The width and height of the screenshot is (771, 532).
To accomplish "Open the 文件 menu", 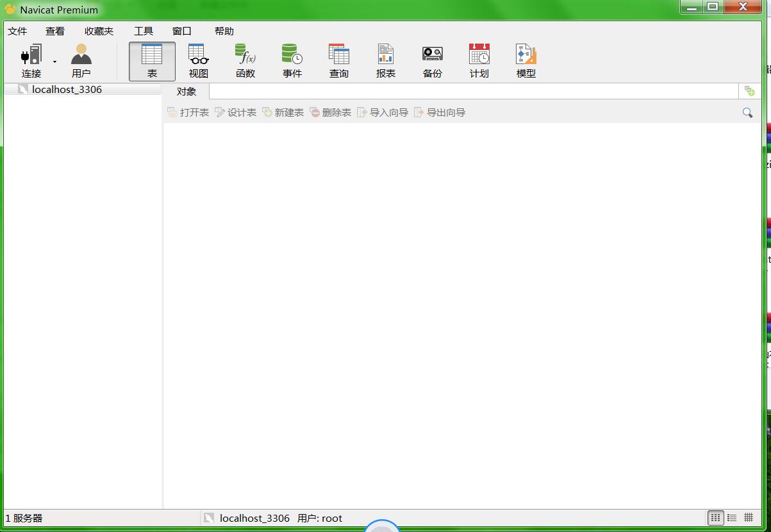I will pyautogui.click(x=17, y=31).
